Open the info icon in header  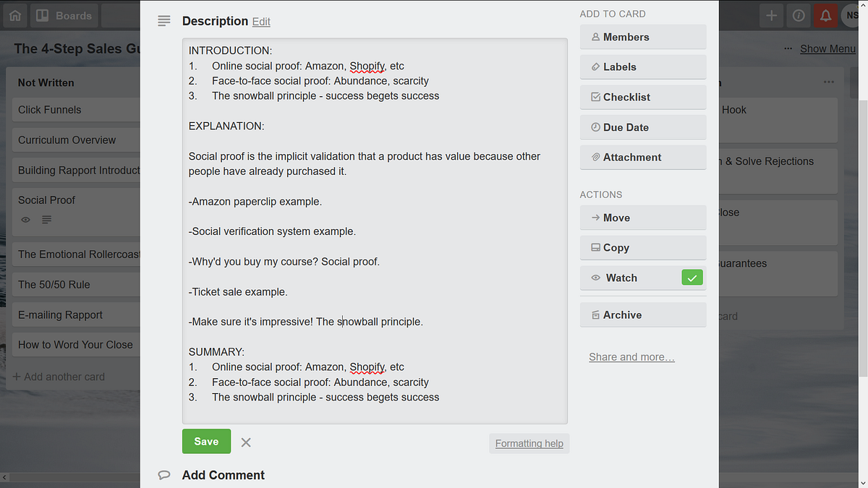(x=799, y=15)
